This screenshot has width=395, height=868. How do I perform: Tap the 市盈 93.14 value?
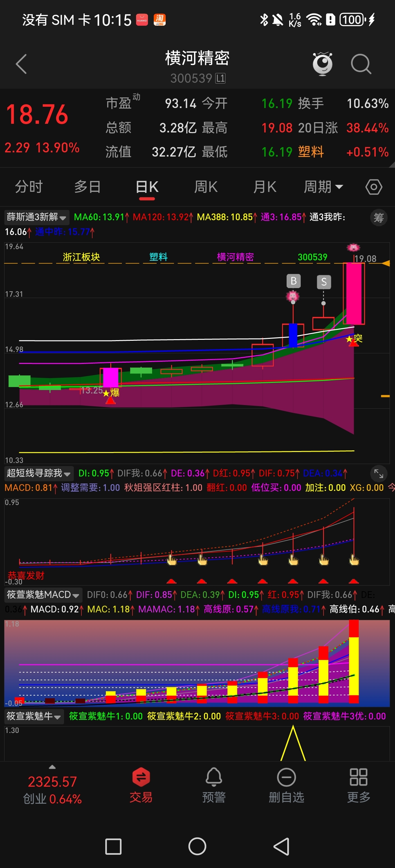pos(181,104)
